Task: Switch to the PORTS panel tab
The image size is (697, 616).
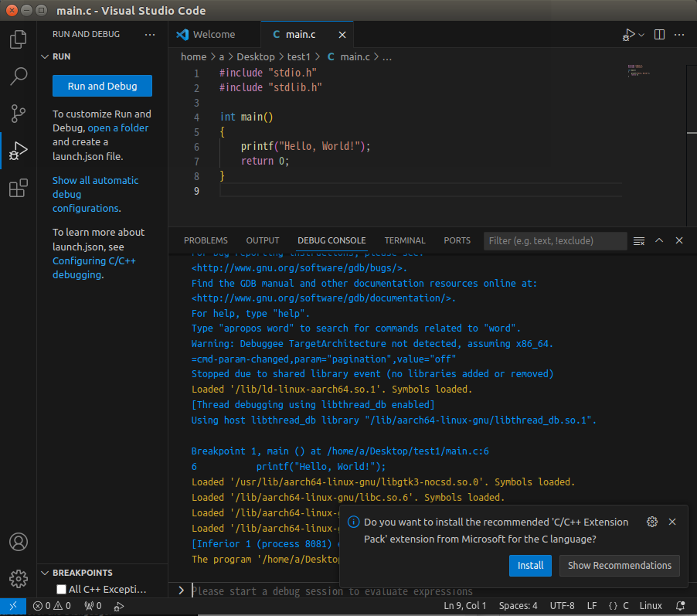Action: coord(457,240)
